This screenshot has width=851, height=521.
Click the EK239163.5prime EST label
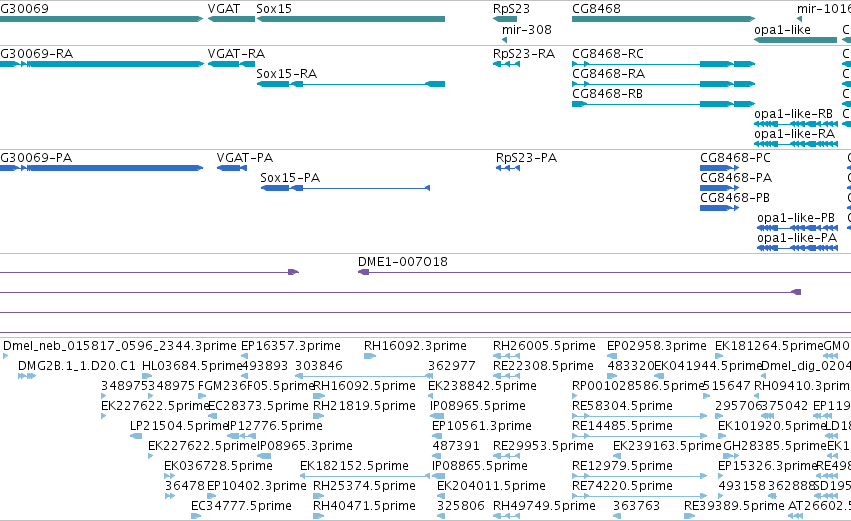[668, 446]
